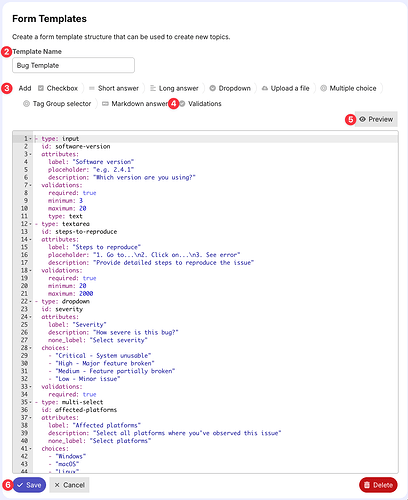Click the Checkbox icon in Add row
The image size is (408, 500).
(x=41, y=88)
